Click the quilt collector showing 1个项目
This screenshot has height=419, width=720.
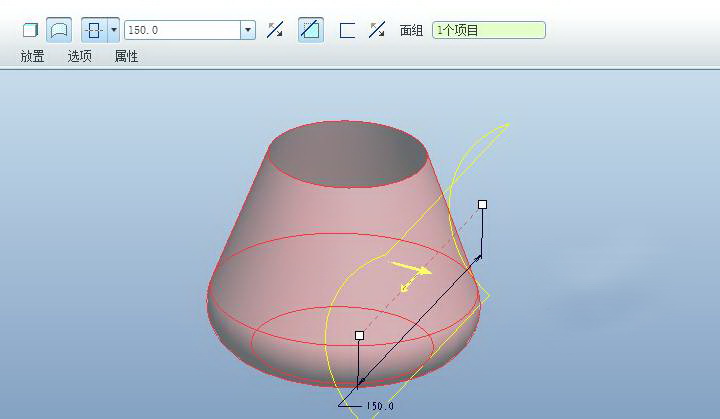click(x=489, y=30)
